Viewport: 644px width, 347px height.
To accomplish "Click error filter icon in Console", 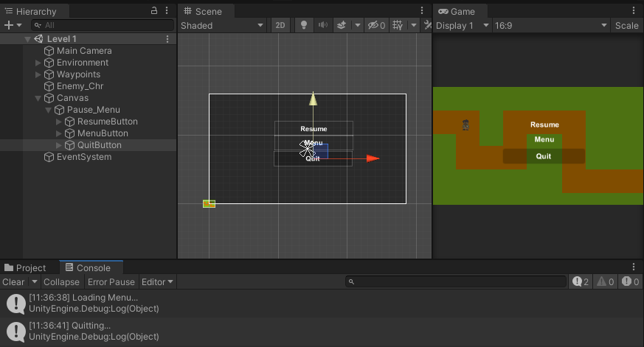I will (629, 282).
